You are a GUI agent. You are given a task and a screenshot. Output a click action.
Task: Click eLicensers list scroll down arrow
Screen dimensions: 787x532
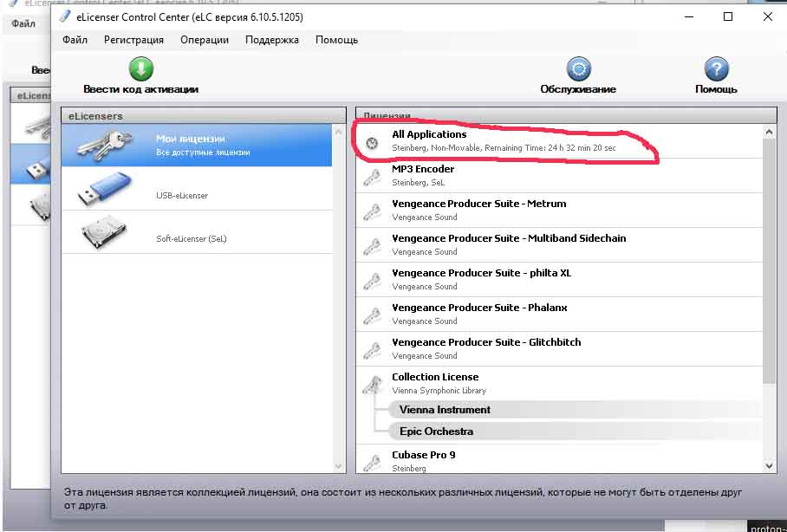tap(338, 466)
